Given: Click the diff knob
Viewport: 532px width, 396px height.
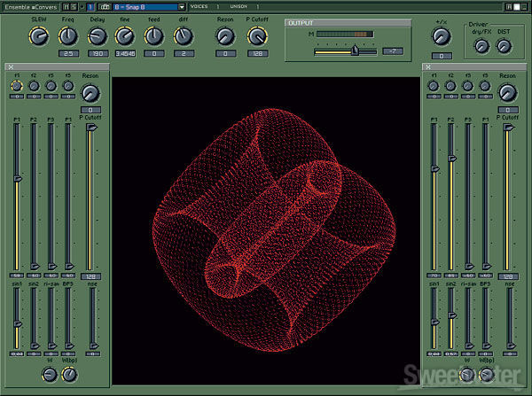Looking at the screenshot, I should [x=183, y=36].
